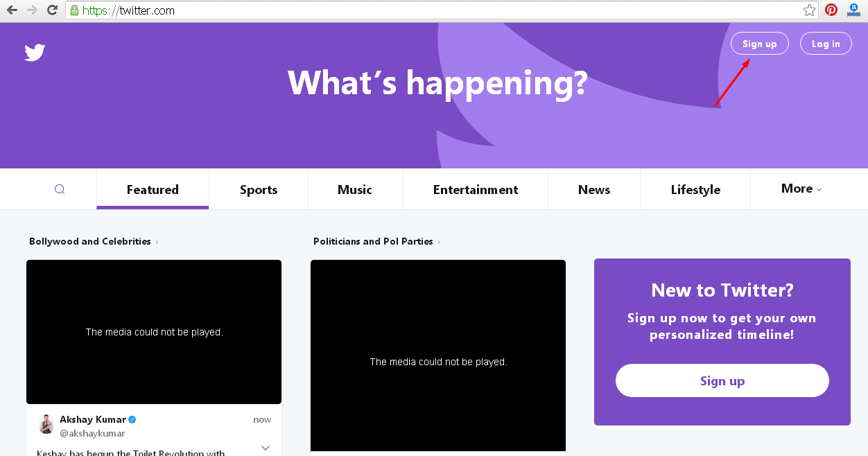This screenshot has height=456, width=868.
Task: Expand Politicians and Pol Parties arrow
Action: point(440,242)
